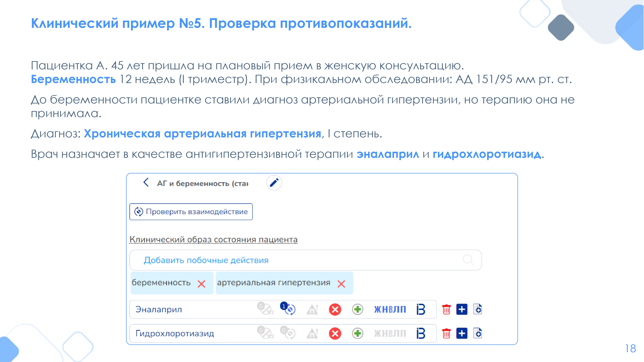Click document-add icon beside Эналаприл
The image size is (644, 362).
[478, 309]
